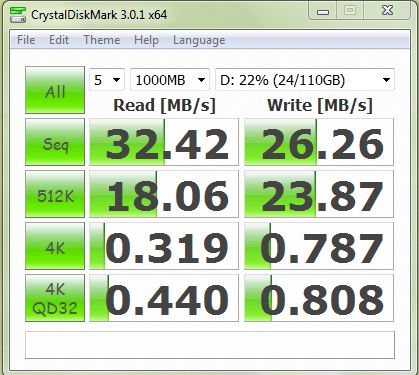Open the Theme menu
The width and height of the screenshot is (419, 375).
102,40
